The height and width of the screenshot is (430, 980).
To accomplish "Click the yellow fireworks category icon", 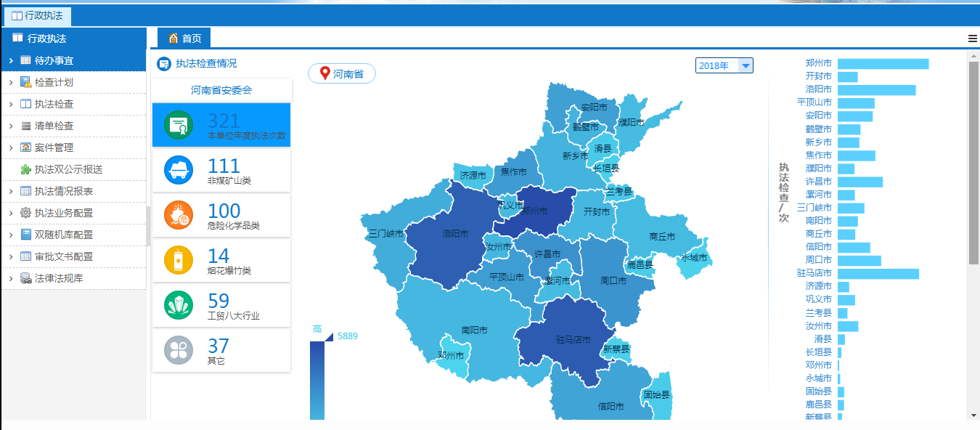I will tap(178, 260).
